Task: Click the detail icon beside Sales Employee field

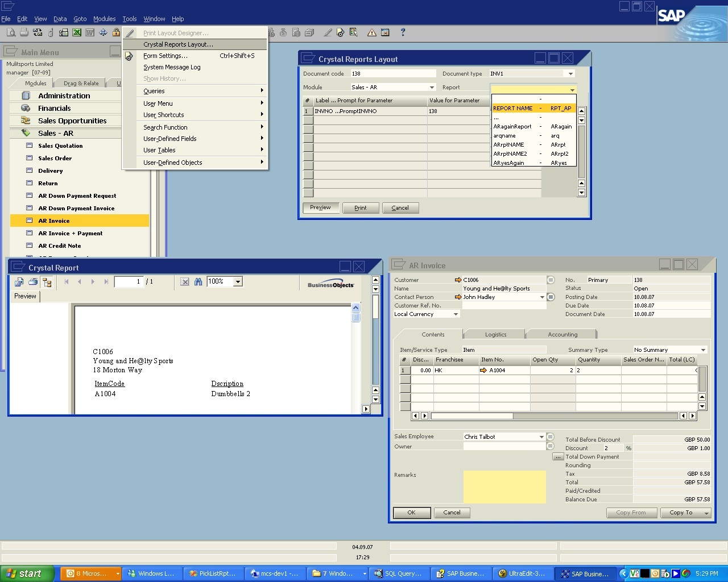Action: coord(550,436)
